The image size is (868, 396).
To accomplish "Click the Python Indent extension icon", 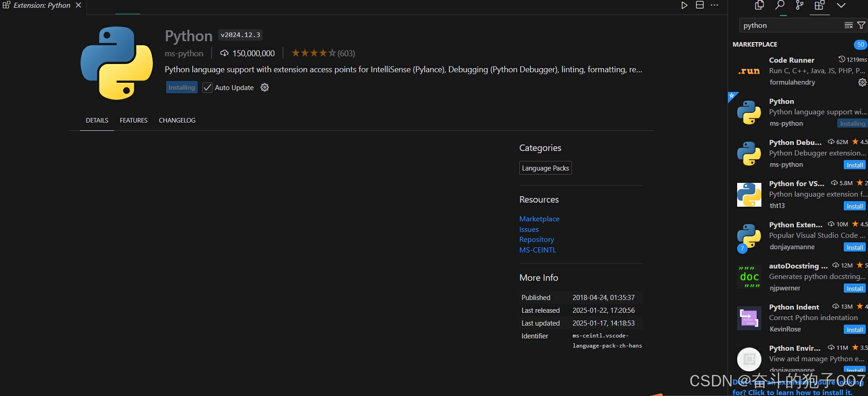I will pyautogui.click(x=749, y=318).
